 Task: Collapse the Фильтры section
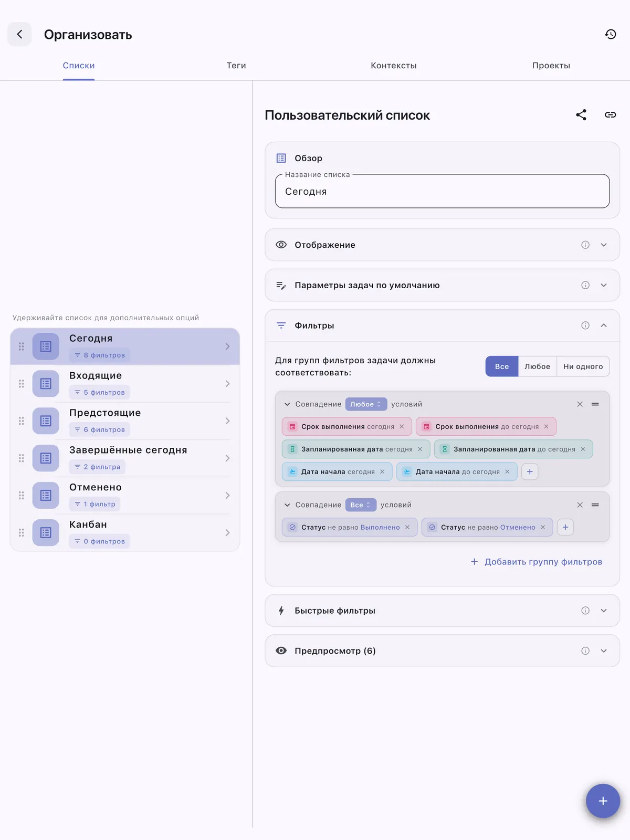coord(604,325)
